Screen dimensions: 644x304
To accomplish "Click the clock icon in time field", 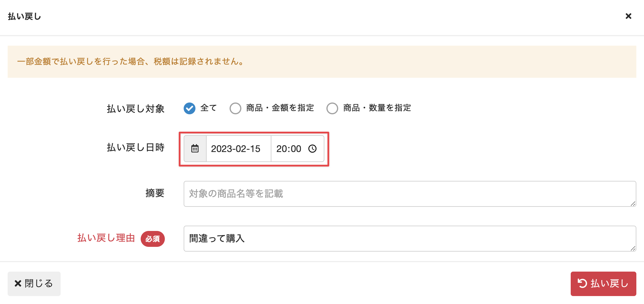I will [312, 149].
